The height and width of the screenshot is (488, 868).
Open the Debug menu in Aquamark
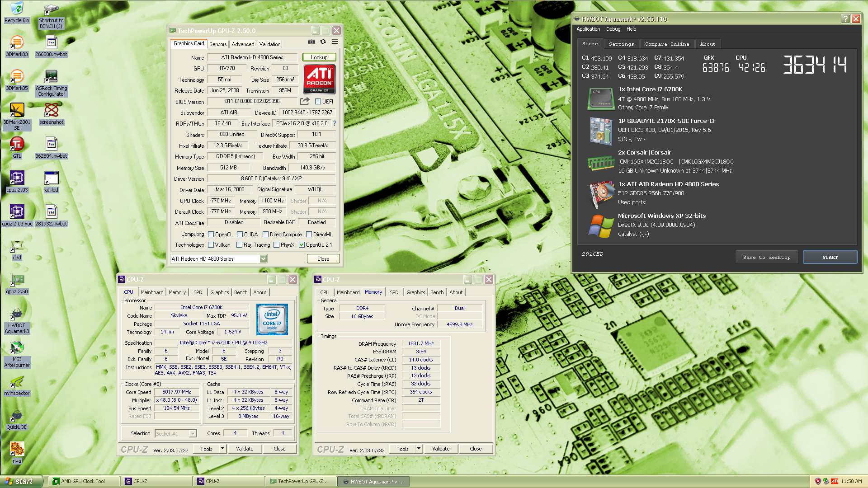click(613, 29)
